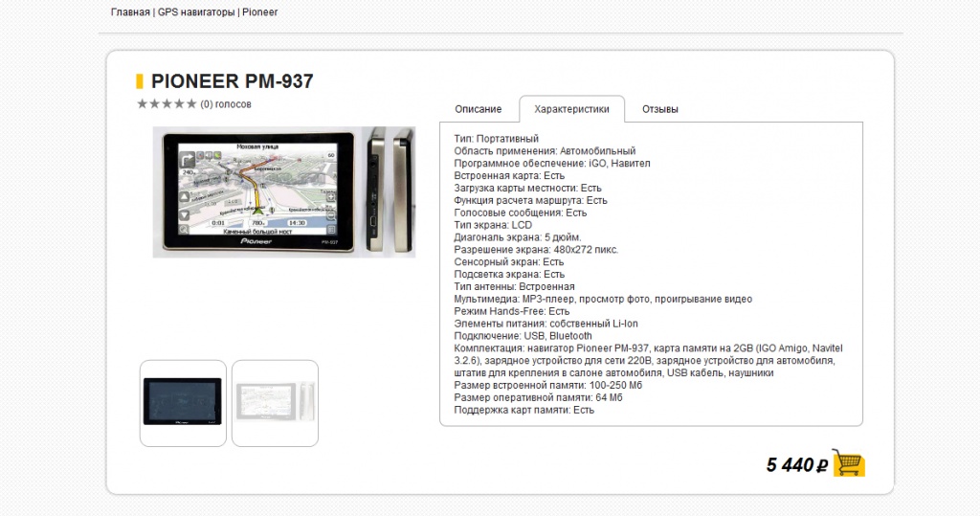This screenshot has width=980, height=516.
Task: Open the Pioneer breadcrumb link
Action: [260, 11]
